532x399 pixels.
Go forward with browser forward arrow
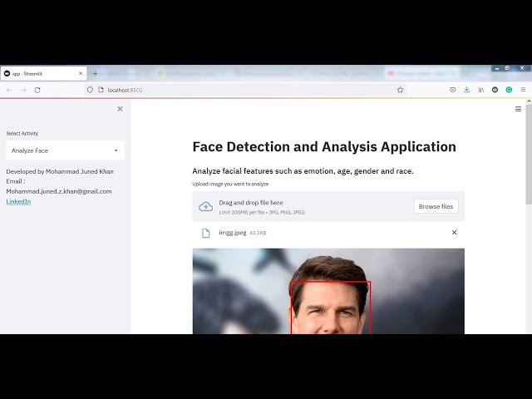point(23,90)
